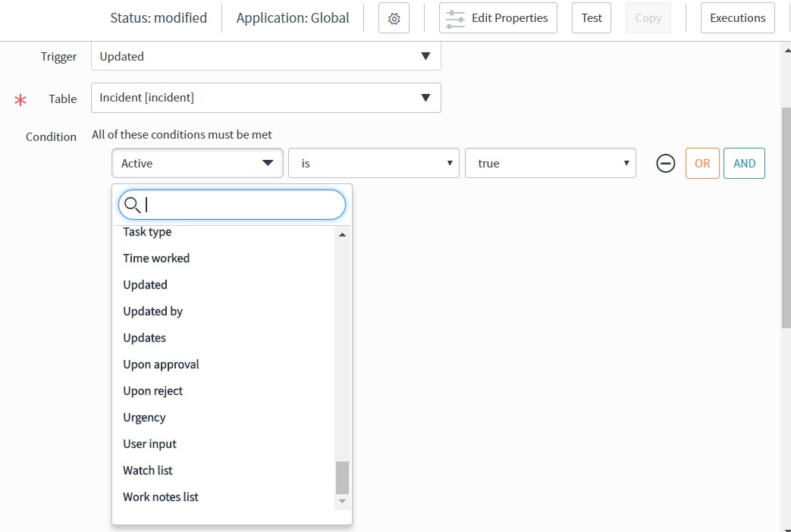The image size is (791, 532).
Task: Open the settings gear icon in the toolbar
Action: pyautogui.click(x=394, y=17)
